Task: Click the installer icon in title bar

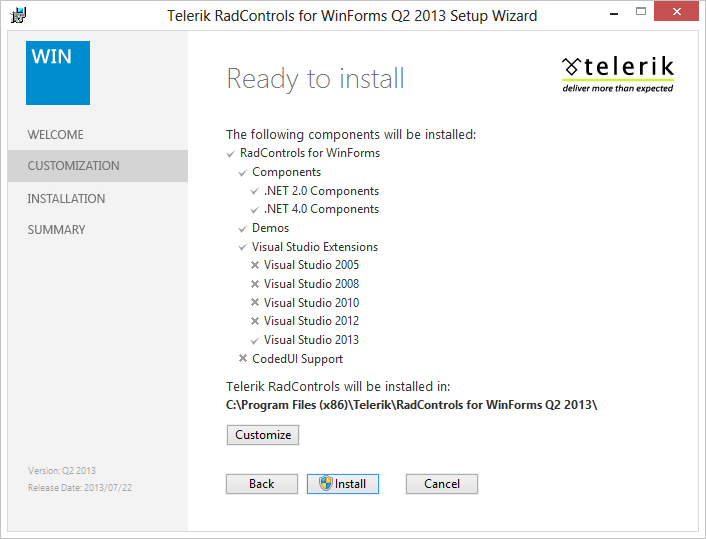Action: point(18,15)
